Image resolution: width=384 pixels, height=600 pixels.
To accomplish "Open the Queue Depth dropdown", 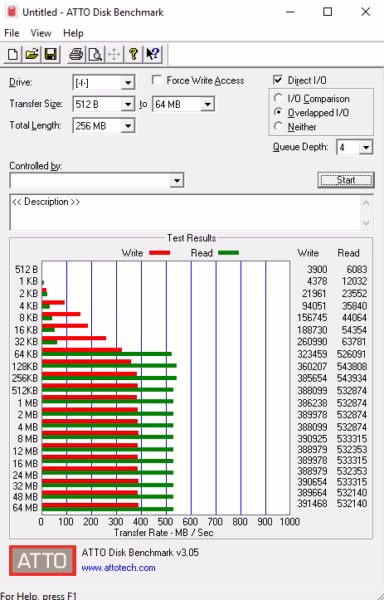I will pyautogui.click(x=366, y=147).
